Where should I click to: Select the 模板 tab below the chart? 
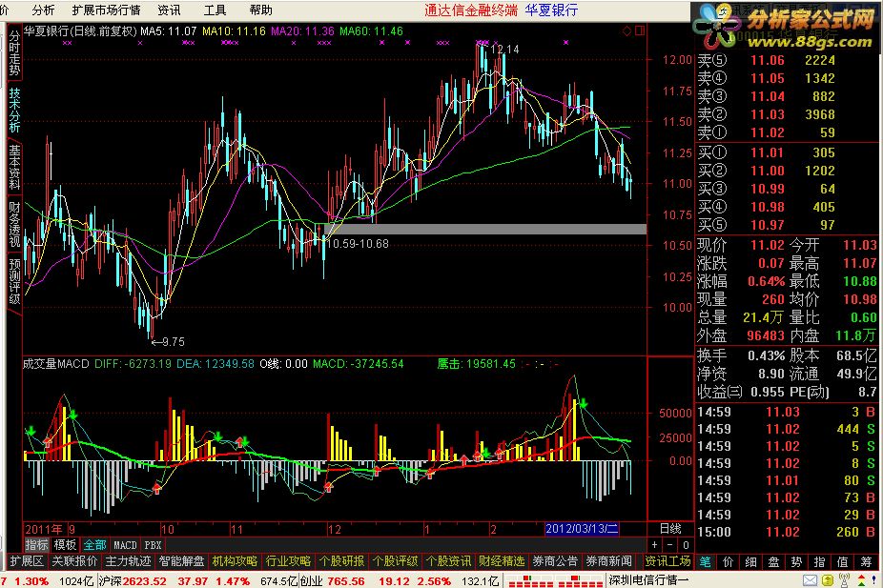click(x=65, y=545)
